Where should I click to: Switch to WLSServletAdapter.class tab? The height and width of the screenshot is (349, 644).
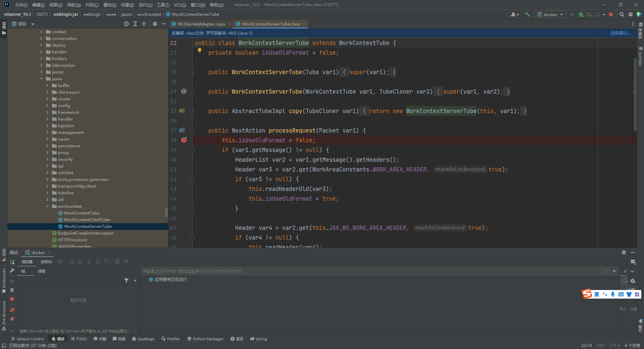coord(201,24)
